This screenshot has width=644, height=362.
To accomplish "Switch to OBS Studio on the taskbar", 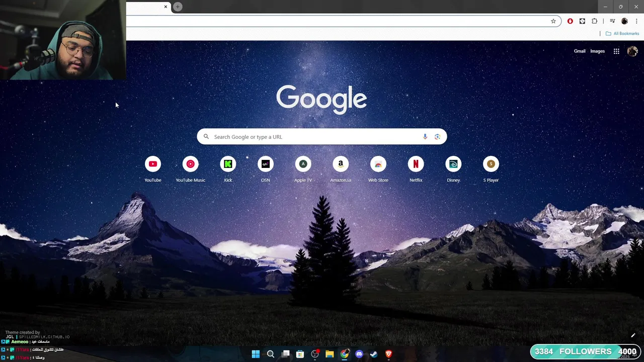I will pos(315,354).
